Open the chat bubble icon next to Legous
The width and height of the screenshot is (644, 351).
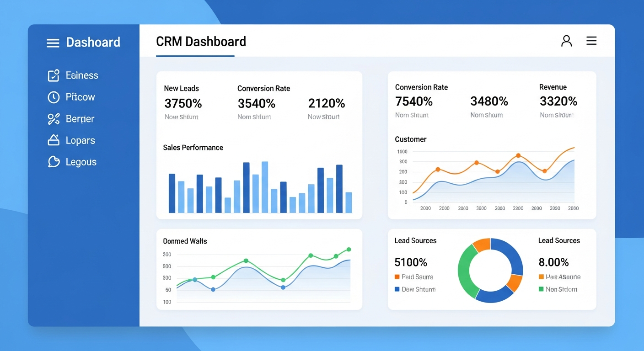coord(53,162)
